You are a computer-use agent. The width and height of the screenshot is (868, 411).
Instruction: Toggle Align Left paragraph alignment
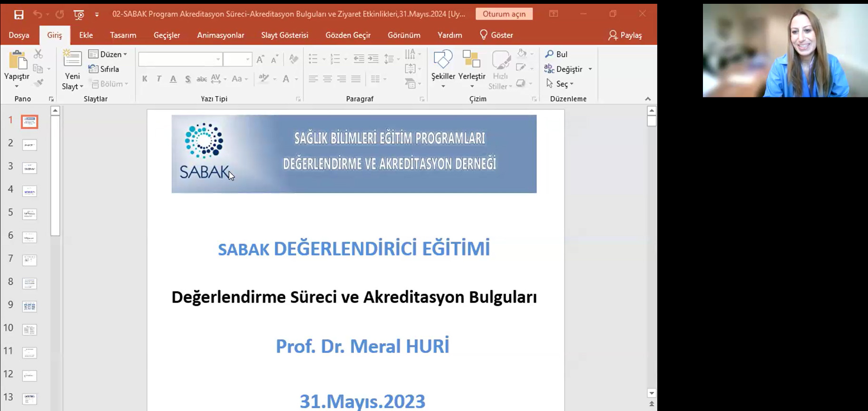coord(313,79)
